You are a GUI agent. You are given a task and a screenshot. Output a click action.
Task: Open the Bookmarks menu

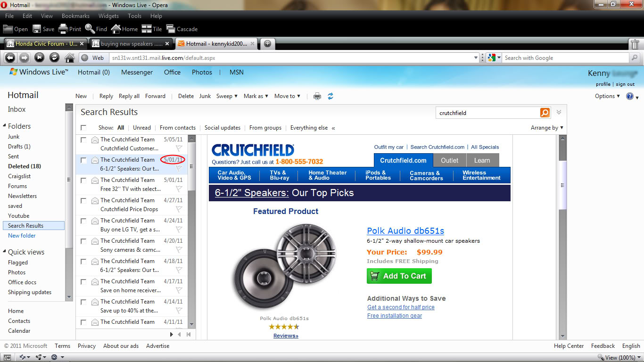tap(75, 16)
